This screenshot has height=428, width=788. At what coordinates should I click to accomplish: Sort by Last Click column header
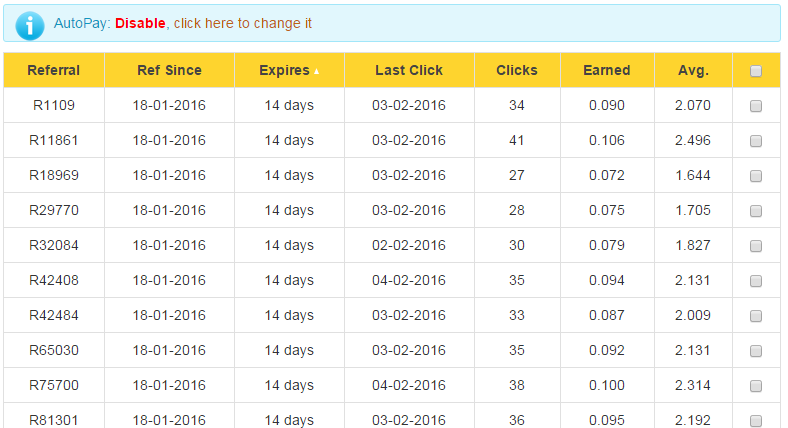[x=409, y=71]
